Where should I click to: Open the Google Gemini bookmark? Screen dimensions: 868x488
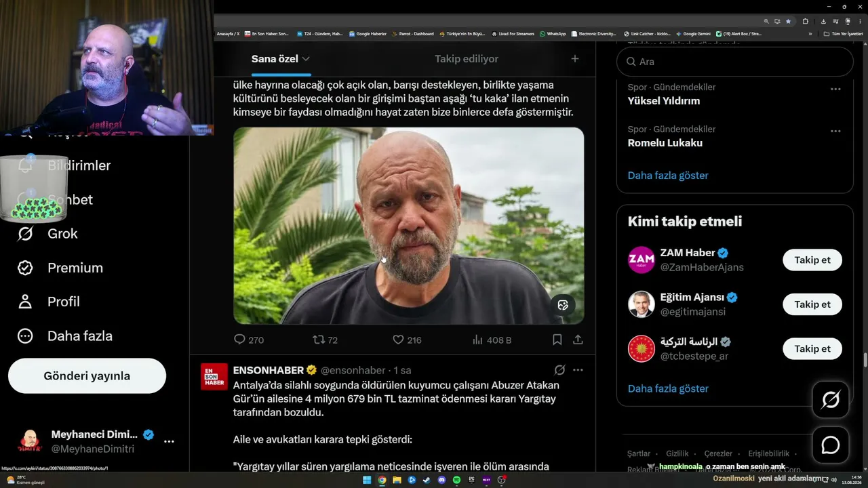point(693,34)
